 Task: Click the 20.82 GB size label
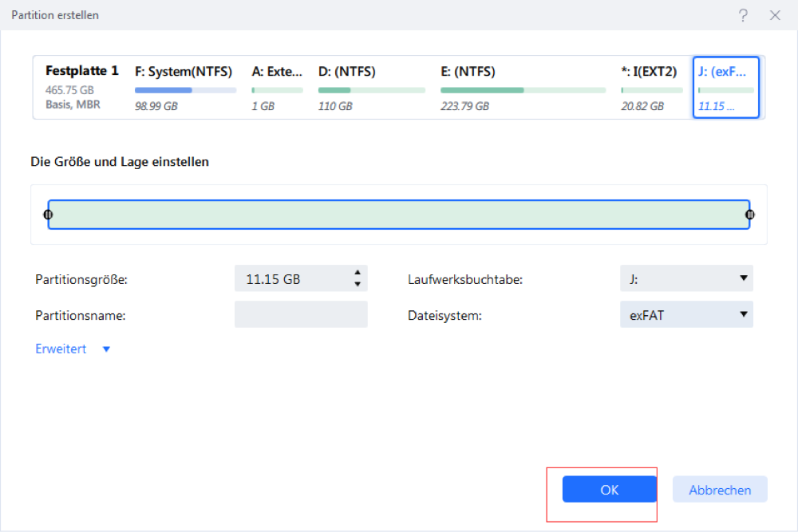(x=642, y=106)
